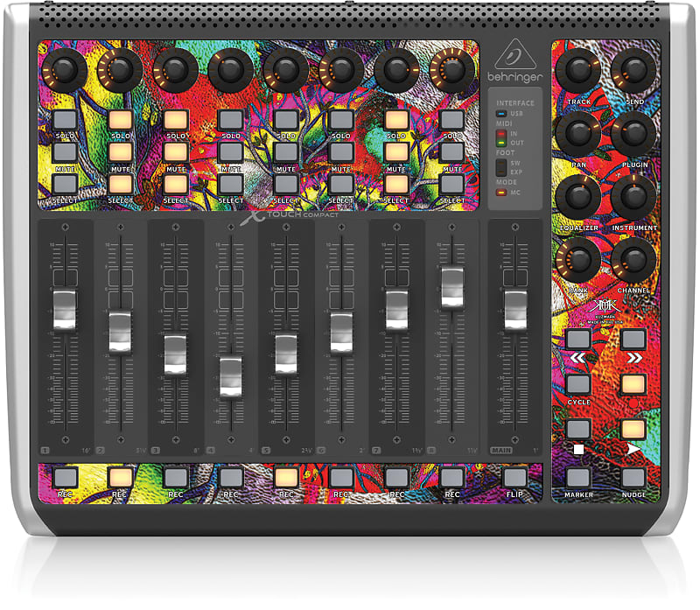700x610 pixels.
Task: Click the MC mode indicator light
Action: click(500, 192)
